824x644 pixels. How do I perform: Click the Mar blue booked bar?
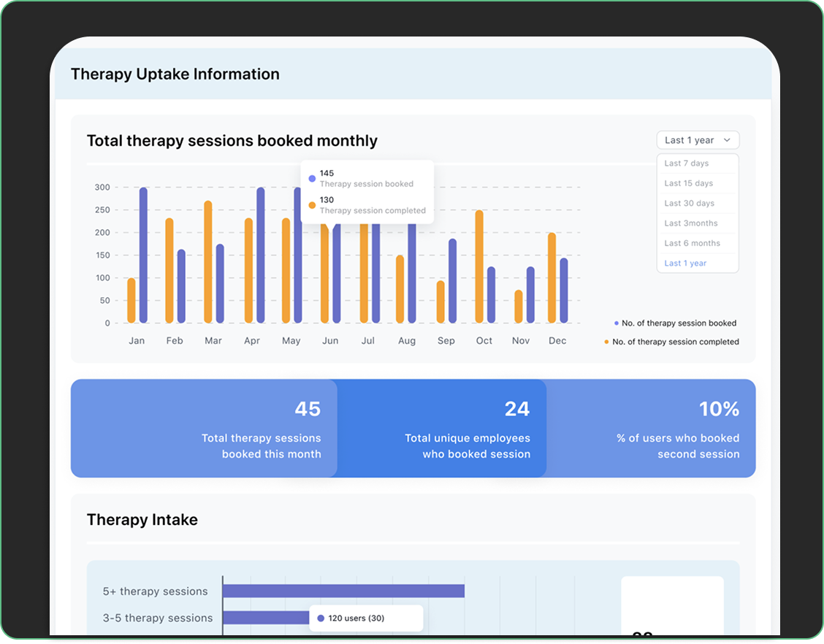click(220, 283)
